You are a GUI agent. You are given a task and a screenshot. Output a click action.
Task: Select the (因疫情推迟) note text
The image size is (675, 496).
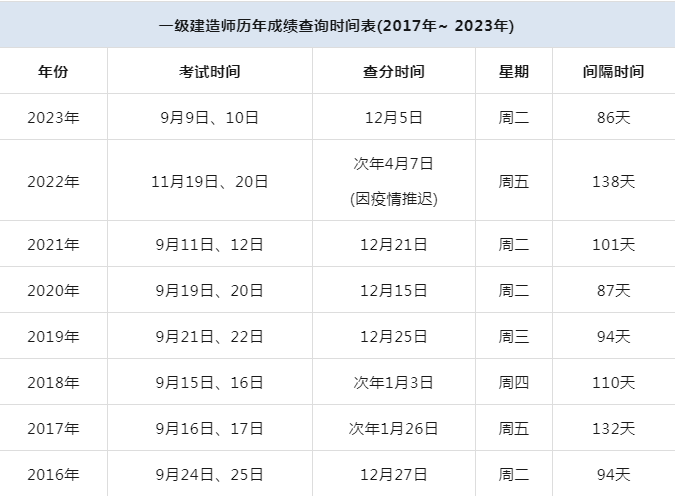(x=393, y=198)
